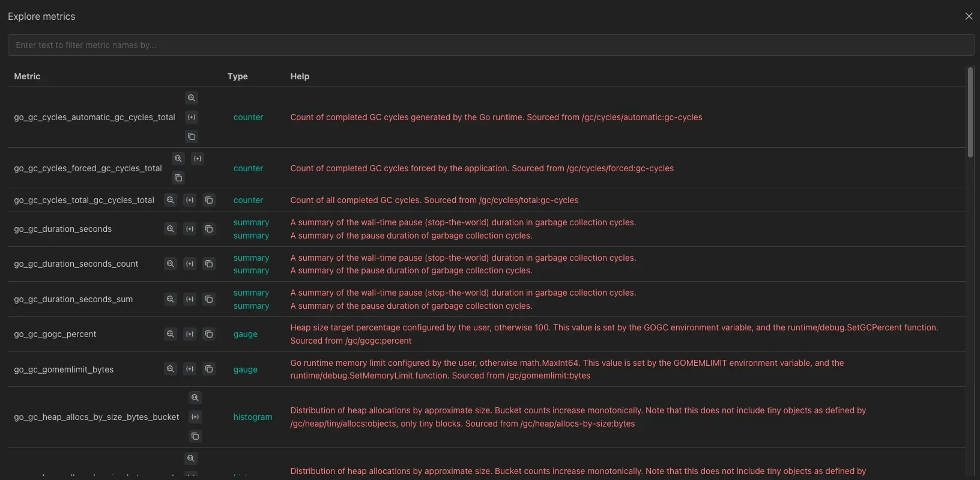Image resolution: width=980 pixels, height=480 pixels.
Task: Click insert (+) icon for go_gc_gomemlimit_bytes
Action: click(x=190, y=369)
